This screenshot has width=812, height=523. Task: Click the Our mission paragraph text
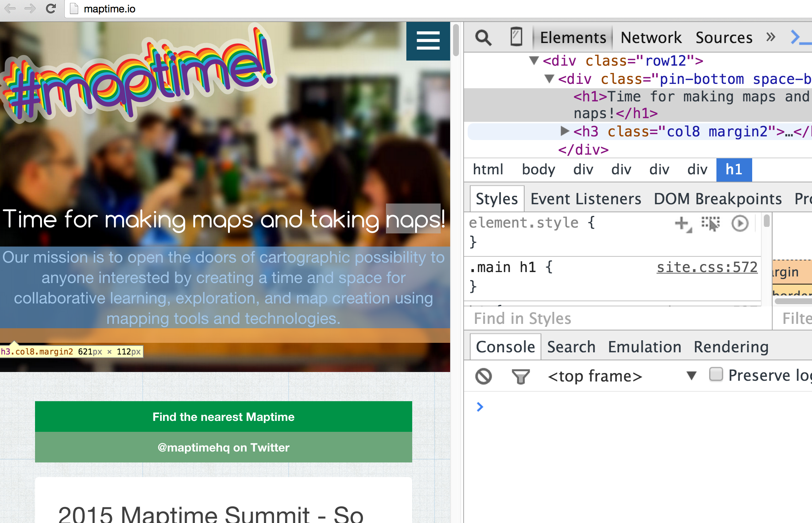pyautogui.click(x=223, y=288)
